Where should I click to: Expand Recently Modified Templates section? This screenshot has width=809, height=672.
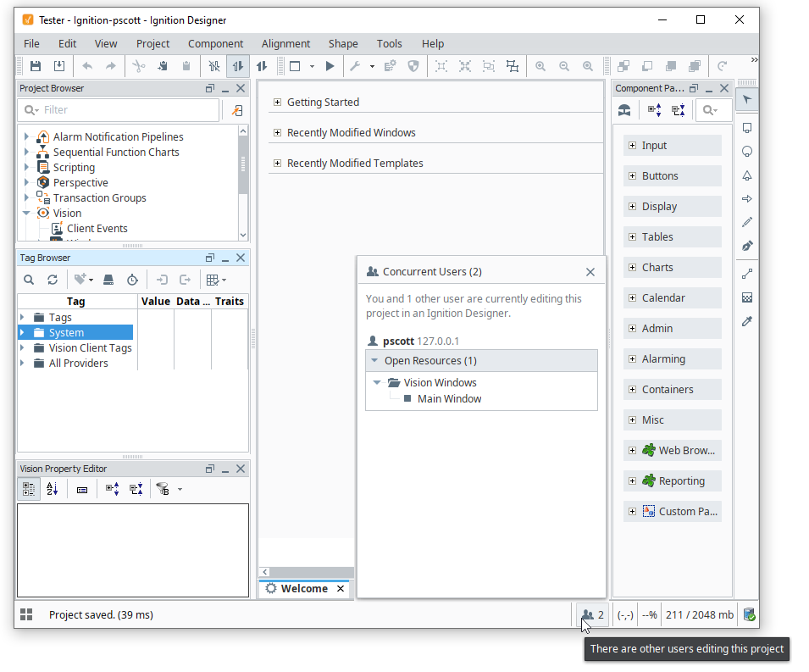pos(278,163)
